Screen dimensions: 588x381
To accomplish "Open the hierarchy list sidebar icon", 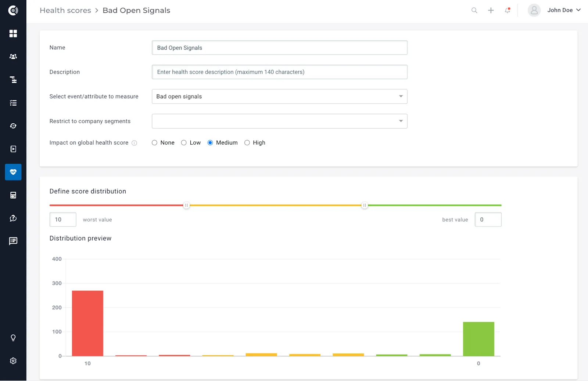I will click(13, 80).
